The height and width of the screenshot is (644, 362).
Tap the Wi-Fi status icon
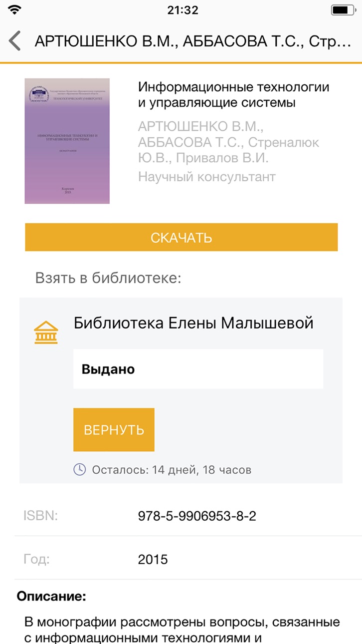[x=15, y=10]
